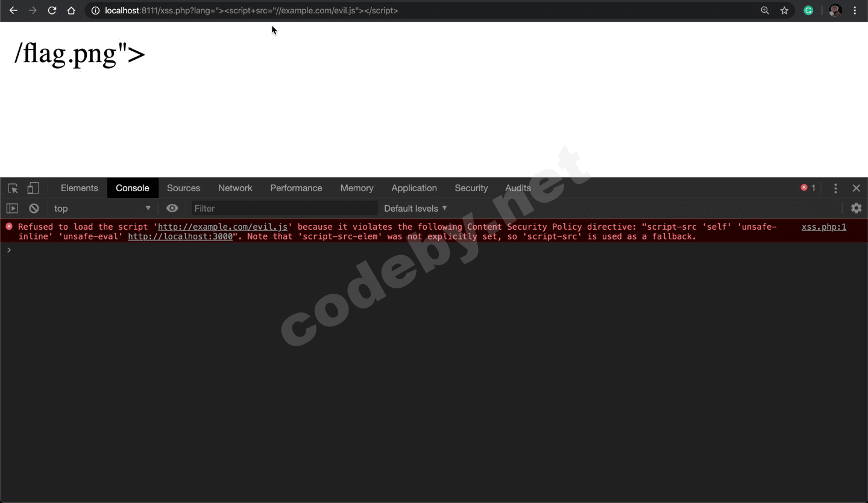Select the Console tab
The height and width of the screenshot is (503, 868).
coord(133,188)
